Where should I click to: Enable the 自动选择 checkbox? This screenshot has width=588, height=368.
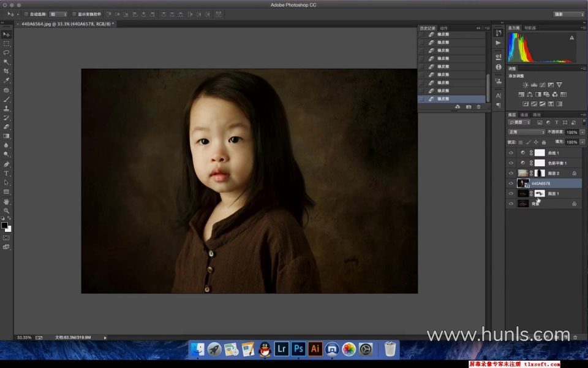point(26,13)
